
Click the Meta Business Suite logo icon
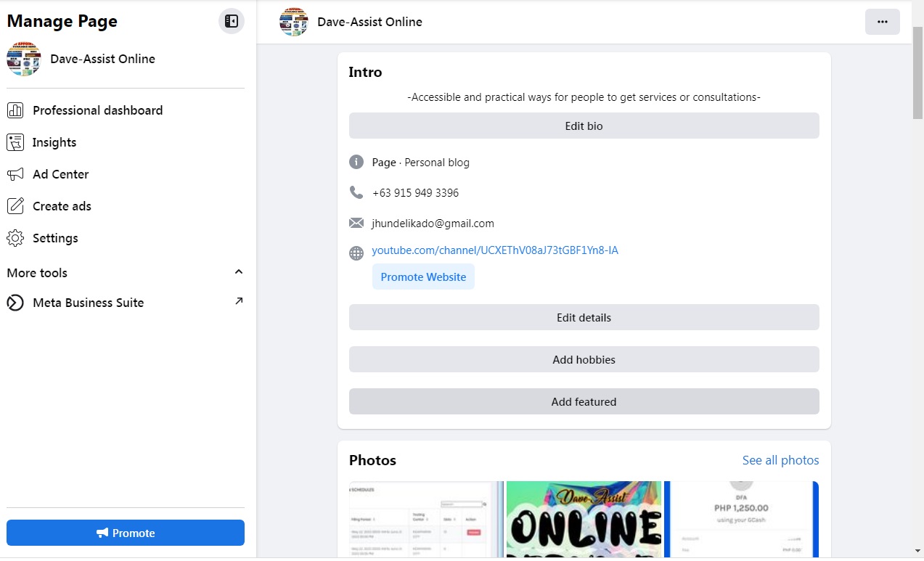pyautogui.click(x=15, y=303)
